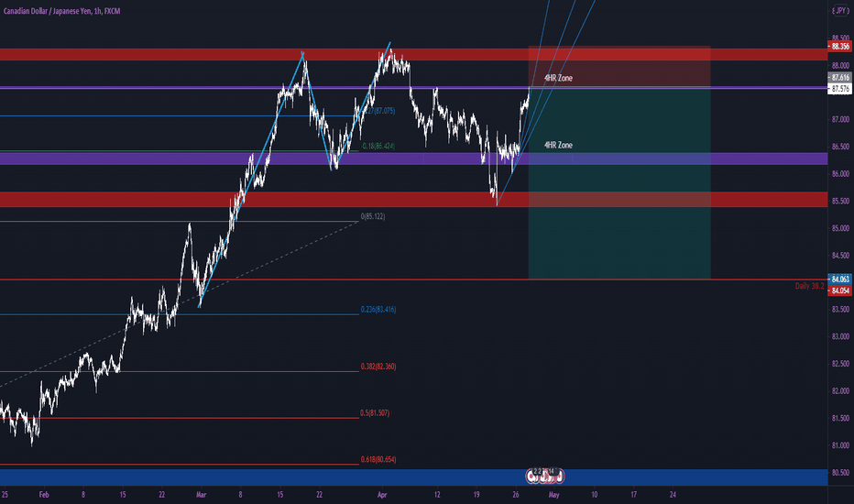Click the Daily 38.2 line label
Screen dimensions: 854x504
(x=809, y=286)
